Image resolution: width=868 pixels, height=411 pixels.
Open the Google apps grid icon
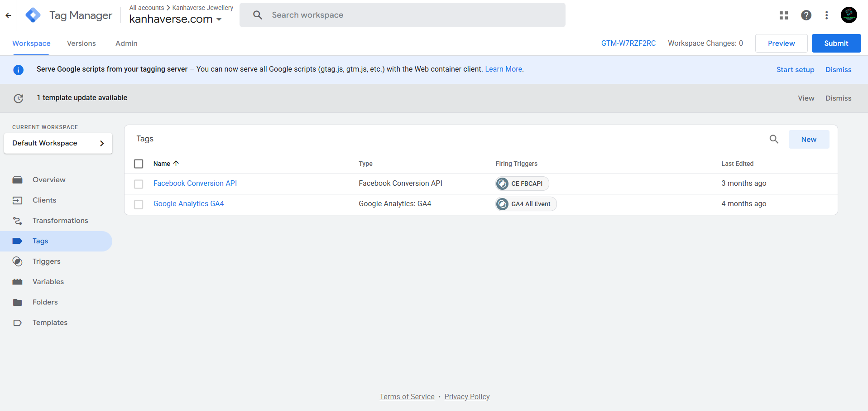[x=783, y=15]
